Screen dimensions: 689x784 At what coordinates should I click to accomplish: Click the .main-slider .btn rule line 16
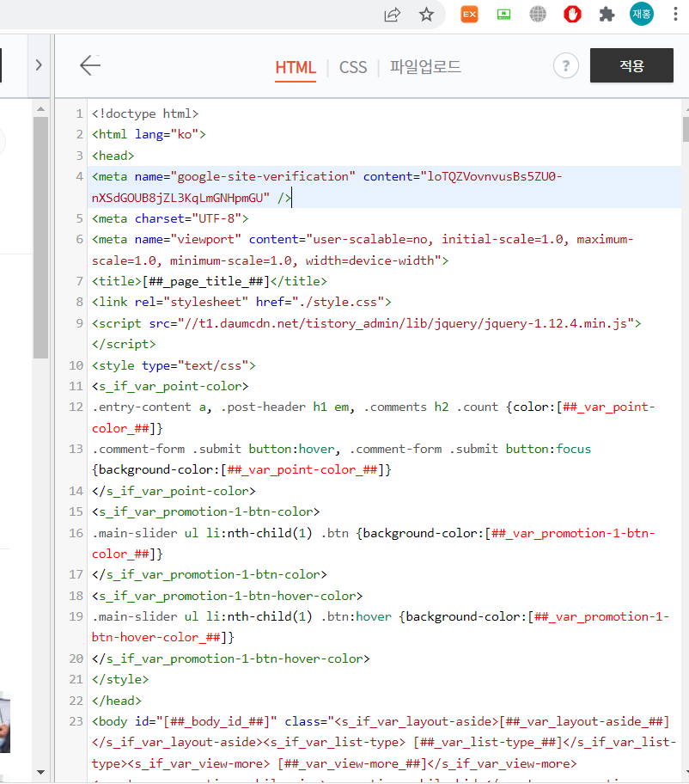point(373,543)
